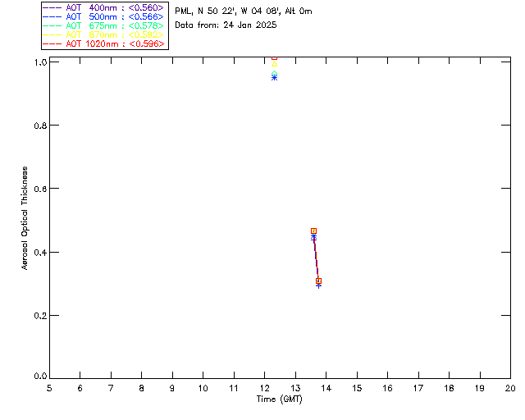The width and height of the screenshot is (525, 420).
Task: Click the x-axis tick label 14
Action: tap(326, 388)
